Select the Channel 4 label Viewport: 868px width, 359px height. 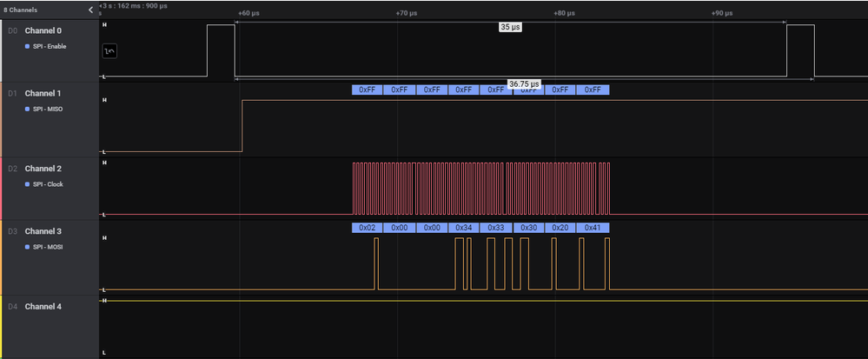tap(43, 307)
